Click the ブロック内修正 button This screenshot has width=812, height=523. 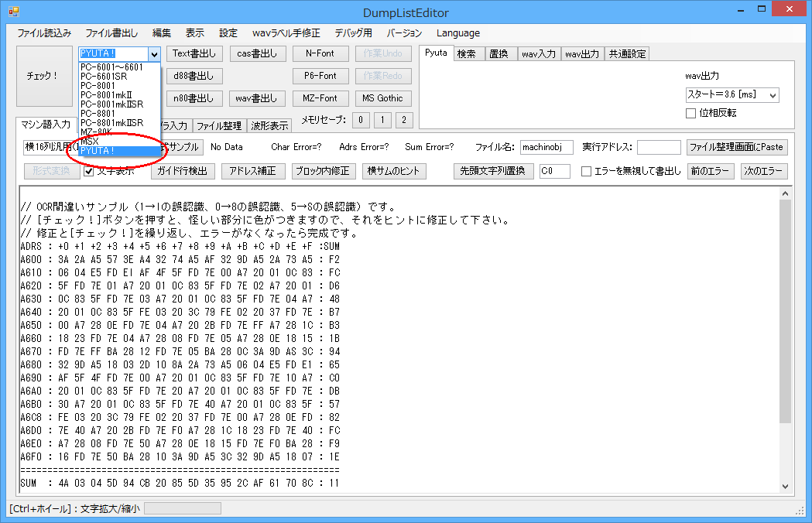point(323,172)
